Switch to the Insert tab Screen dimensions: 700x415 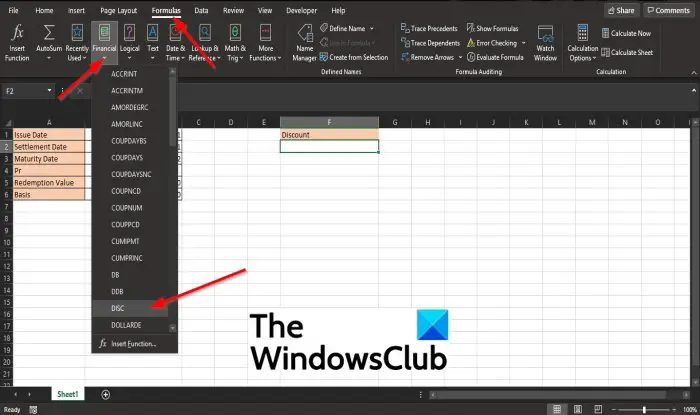pyautogui.click(x=76, y=10)
